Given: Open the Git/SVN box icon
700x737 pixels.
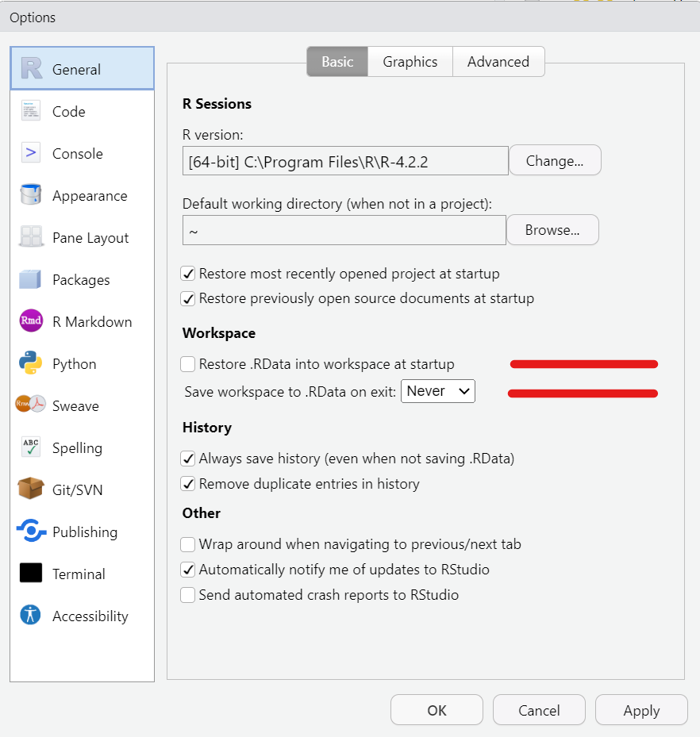Looking at the screenshot, I should 31,489.
